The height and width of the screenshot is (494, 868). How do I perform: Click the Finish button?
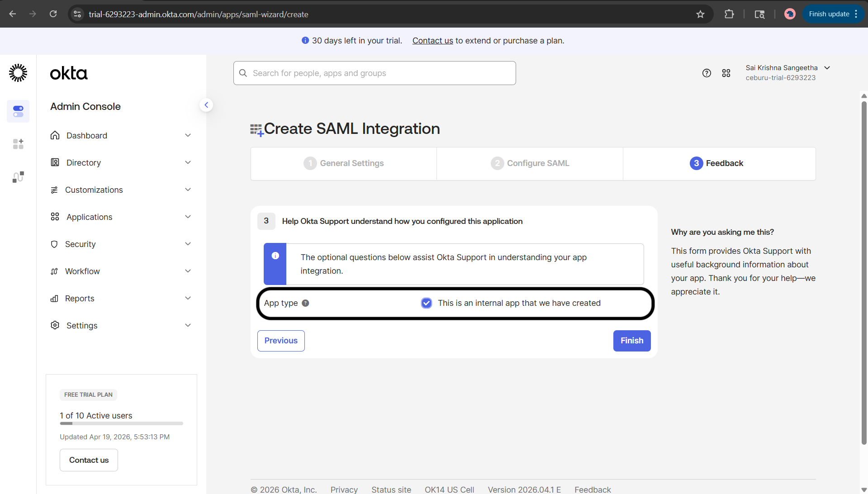[632, 341]
